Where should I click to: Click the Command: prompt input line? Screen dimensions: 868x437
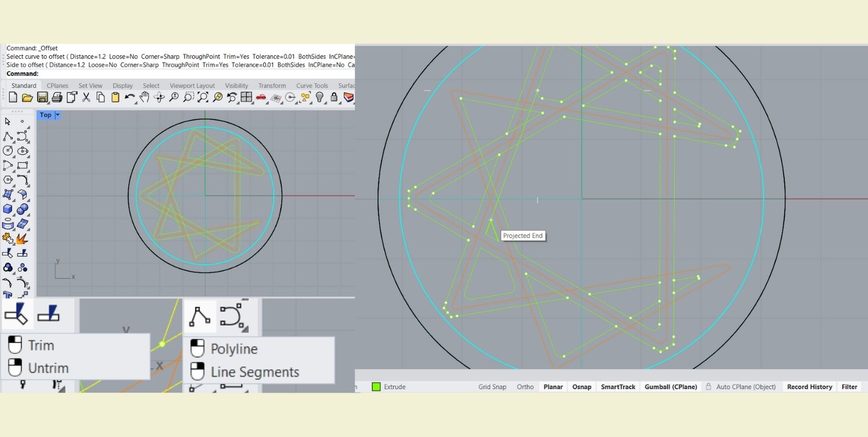point(180,74)
